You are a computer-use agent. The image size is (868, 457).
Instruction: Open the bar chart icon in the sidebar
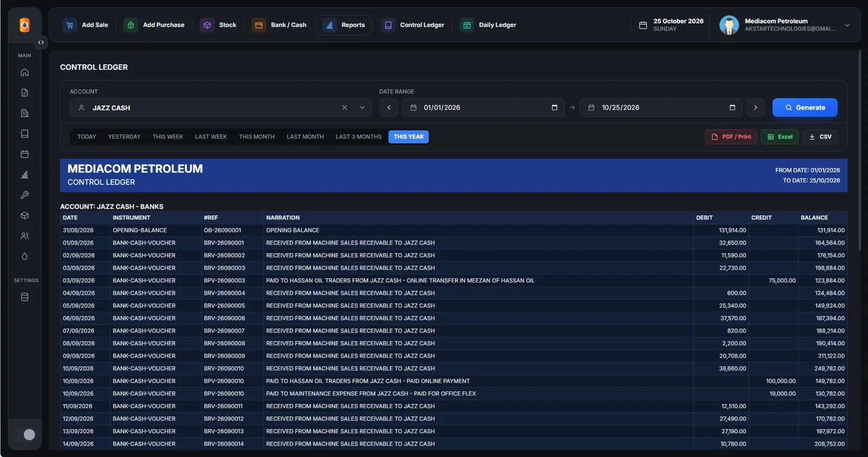tap(24, 175)
